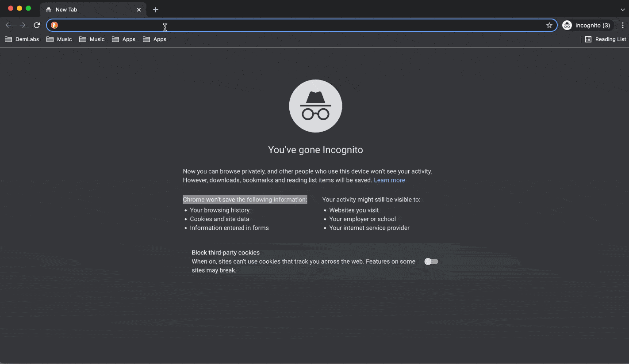Expand the tab search dropdown arrow
Image resolution: width=629 pixels, height=364 pixels.
(623, 9)
